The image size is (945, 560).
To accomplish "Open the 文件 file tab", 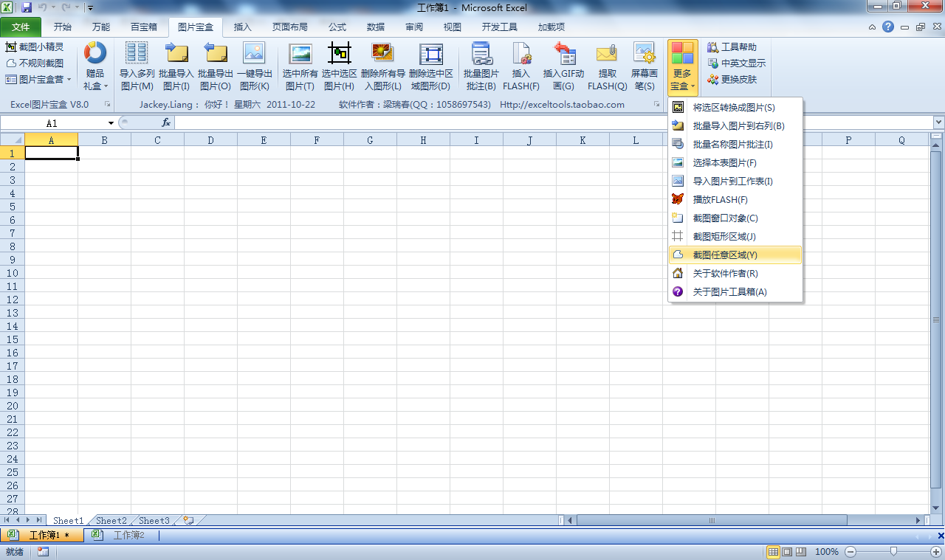I will click(x=21, y=27).
